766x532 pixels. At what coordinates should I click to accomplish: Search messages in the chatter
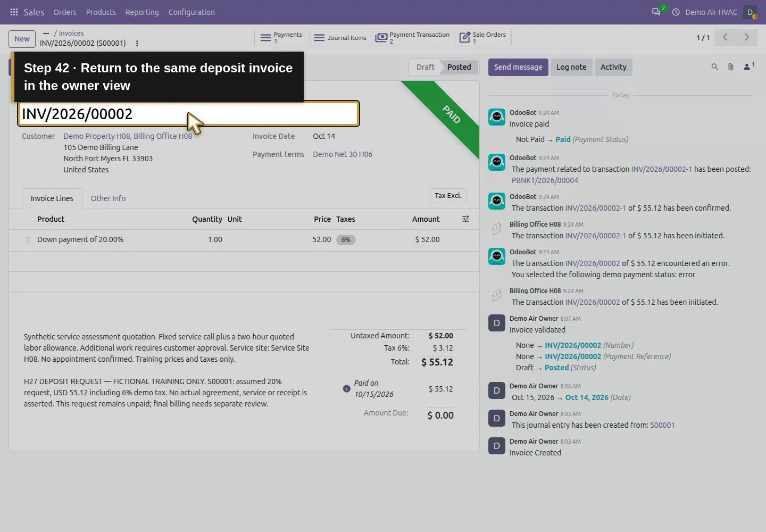(x=715, y=67)
